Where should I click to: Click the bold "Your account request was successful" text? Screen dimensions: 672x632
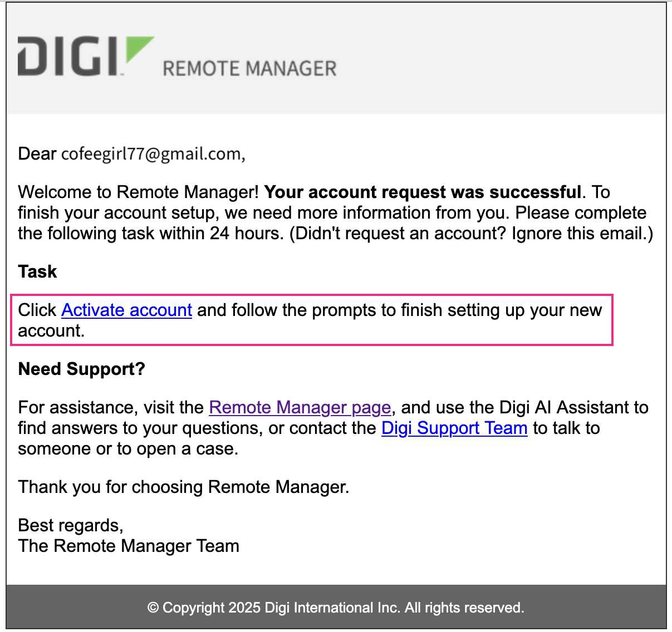423,192
